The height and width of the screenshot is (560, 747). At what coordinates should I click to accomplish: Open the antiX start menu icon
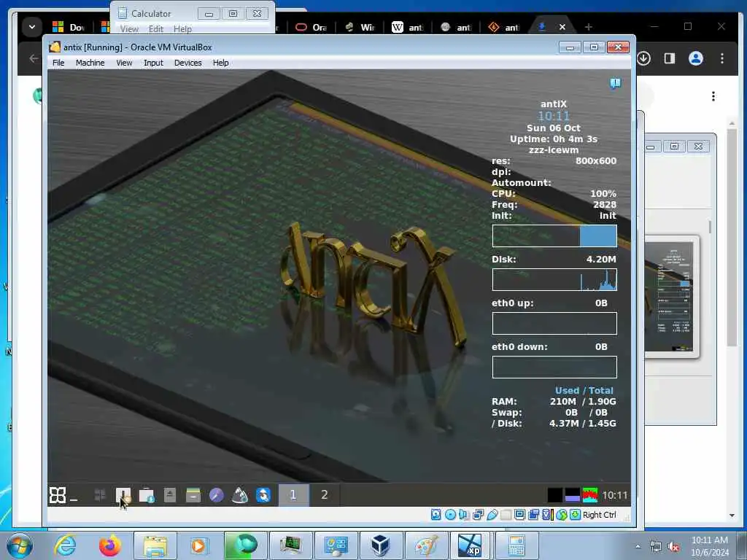tap(57, 495)
